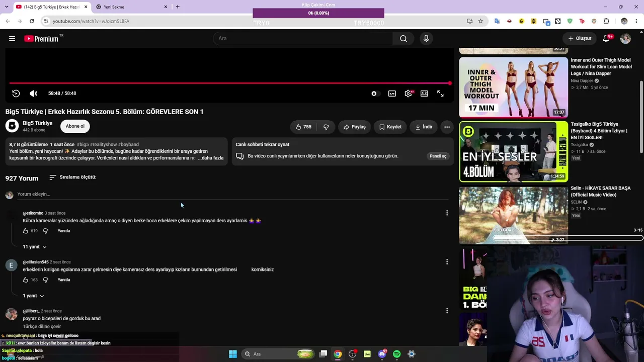
Task: Expand description with ...daha fazla
Action: pyautogui.click(x=210, y=158)
